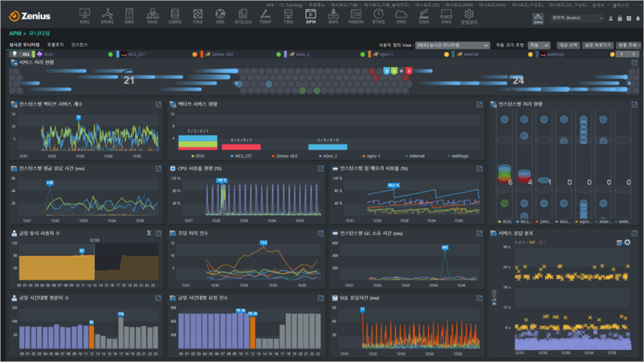Open the SYSLOG module
The image size is (644, 362).
(243, 16)
